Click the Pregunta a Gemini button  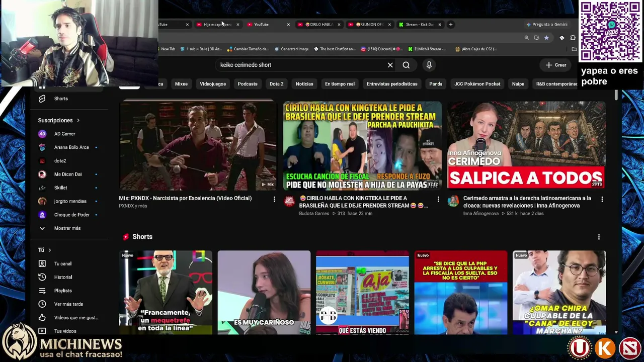(x=547, y=24)
